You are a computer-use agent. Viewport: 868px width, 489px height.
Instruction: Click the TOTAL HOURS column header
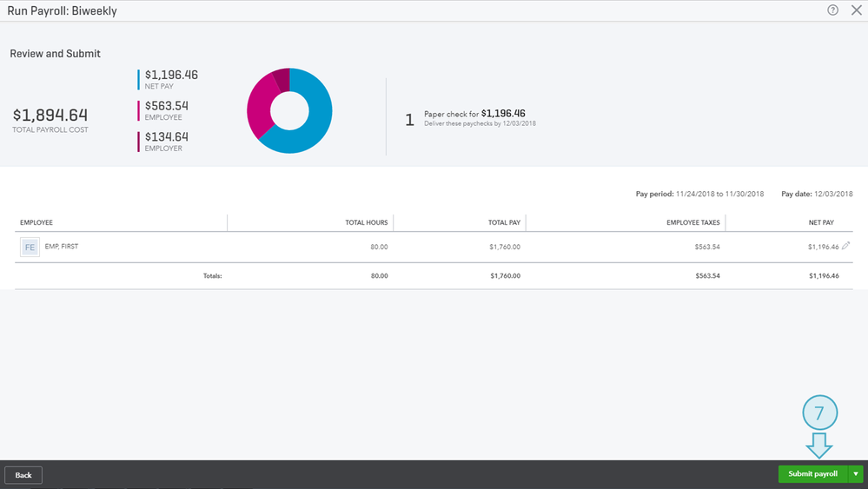click(367, 222)
